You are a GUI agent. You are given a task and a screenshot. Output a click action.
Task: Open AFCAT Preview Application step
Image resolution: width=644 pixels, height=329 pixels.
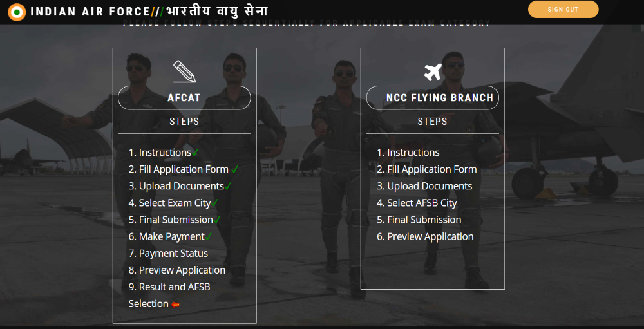tap(177, 270)
